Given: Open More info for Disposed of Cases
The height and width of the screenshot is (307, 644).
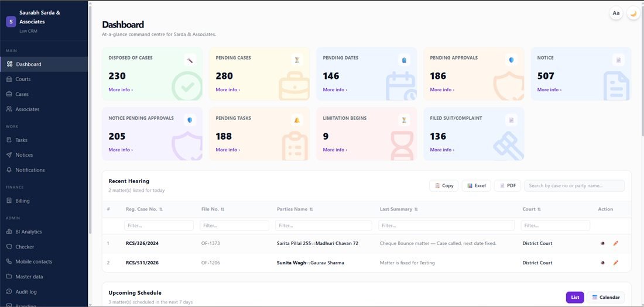Looking at the screenshot, I should click(x=121, y=89).
